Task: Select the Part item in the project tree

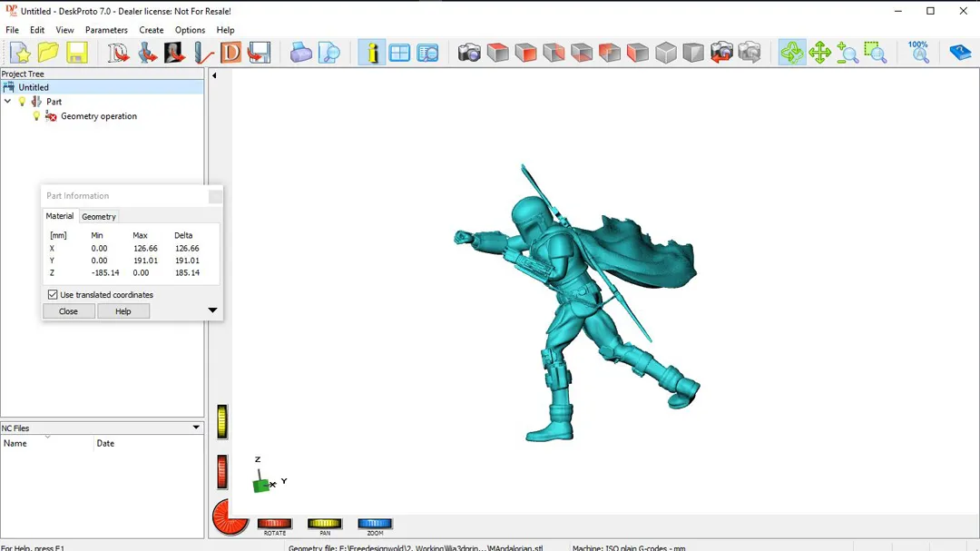Action: tap(54, 102)
